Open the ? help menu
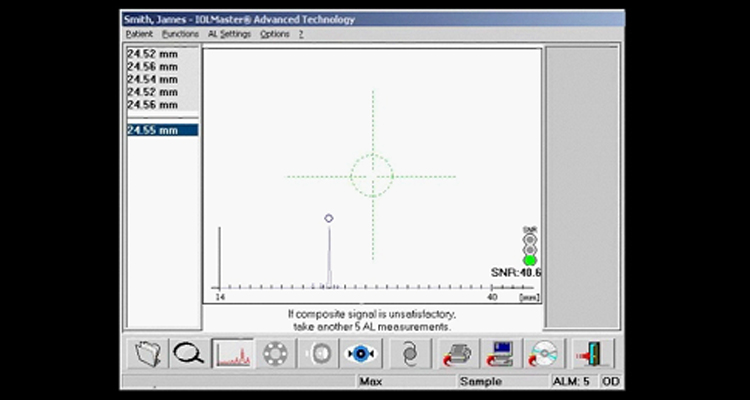This screenshot has width=750, height=400. (x=301, y=34)
